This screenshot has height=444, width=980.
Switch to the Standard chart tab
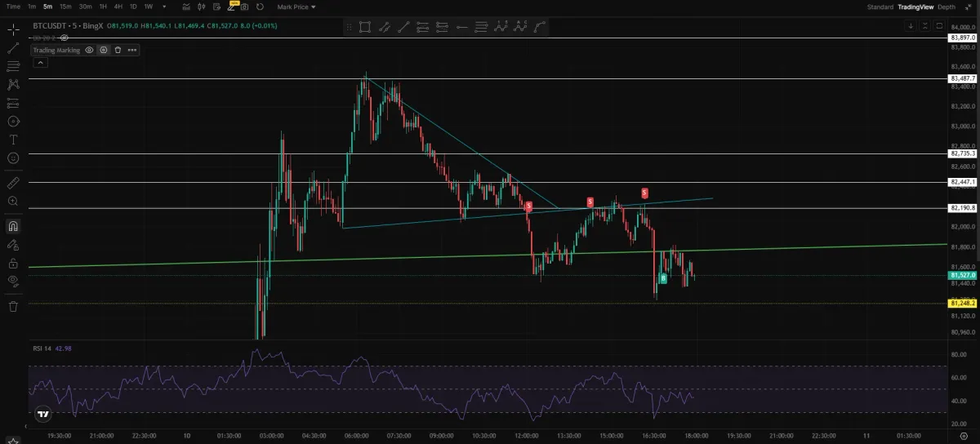click(x=880, y=7)
